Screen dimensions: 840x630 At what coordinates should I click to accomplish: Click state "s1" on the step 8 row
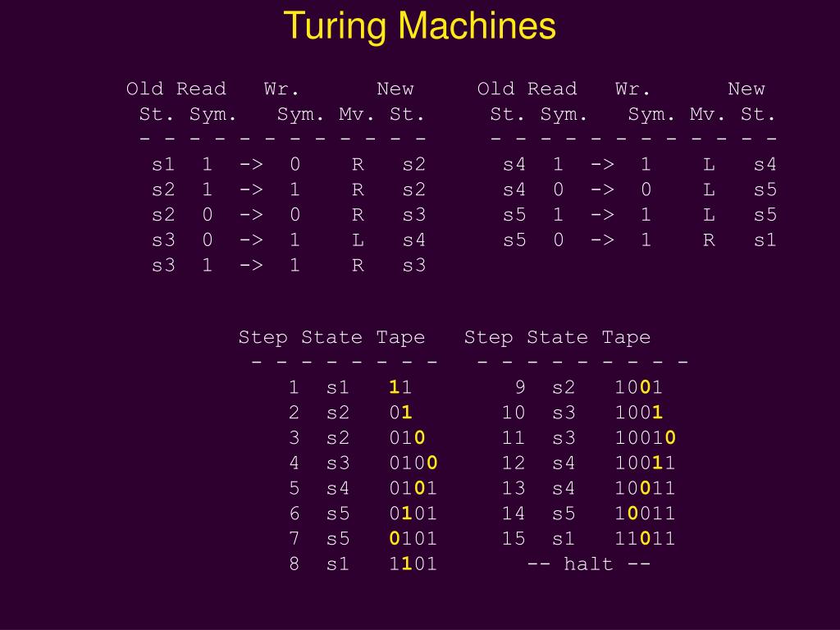(338, 564)
